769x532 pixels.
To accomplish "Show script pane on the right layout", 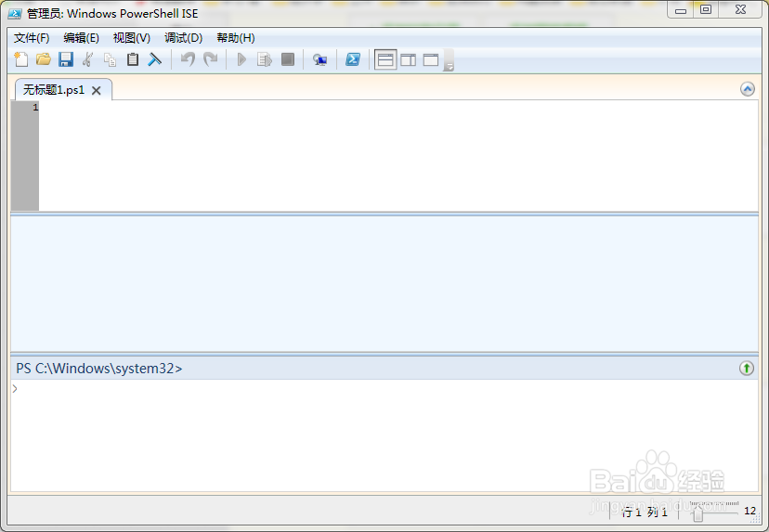I will tap(408, 59).
